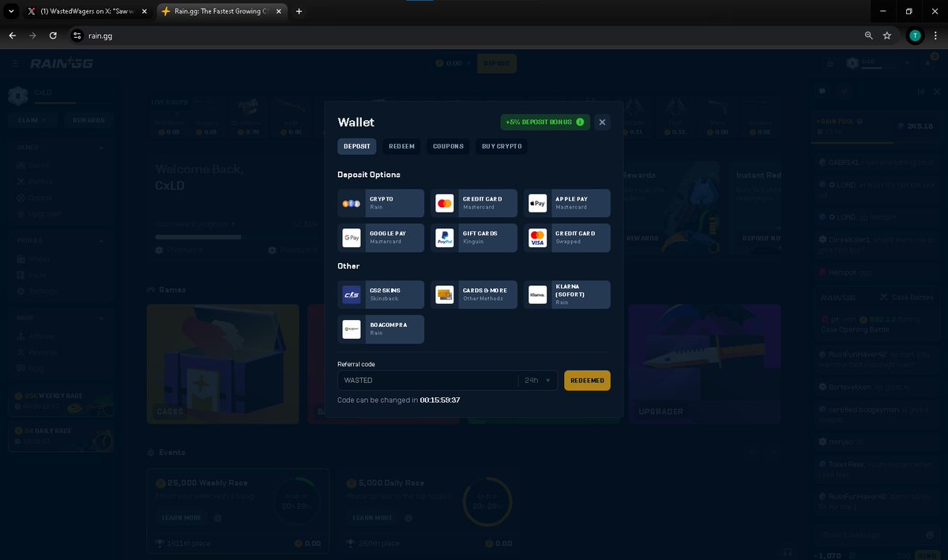Choose Klarna (Sofort) deposit option
This screenshot has height=560, width=948.
[x=567, y=295]
